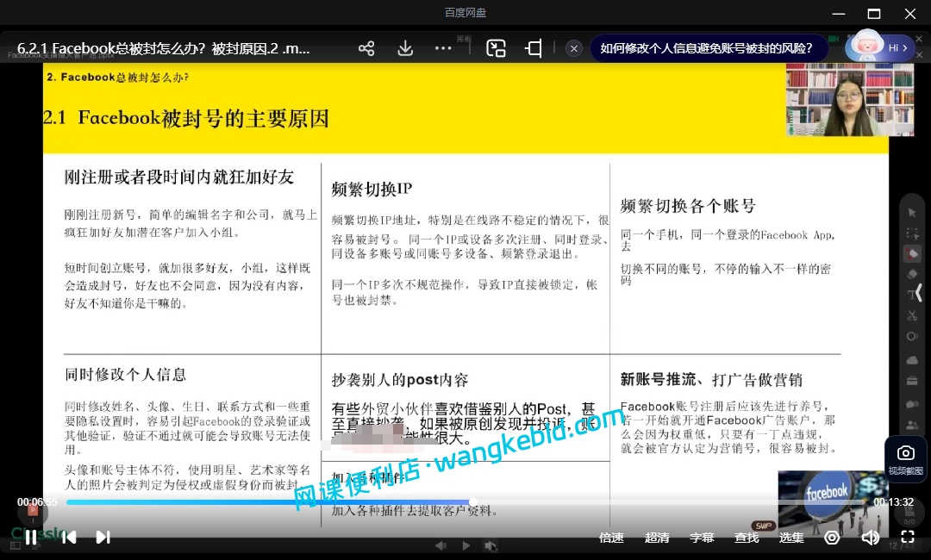Click slide heading 抄袭别人的post内容

(x=400, y=380)
